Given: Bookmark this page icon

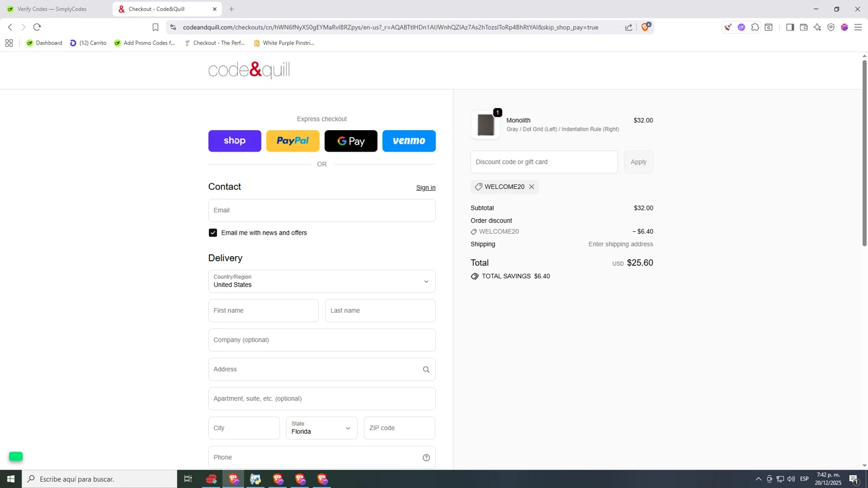Looking at the screenshot, I should tap(155, 27).
